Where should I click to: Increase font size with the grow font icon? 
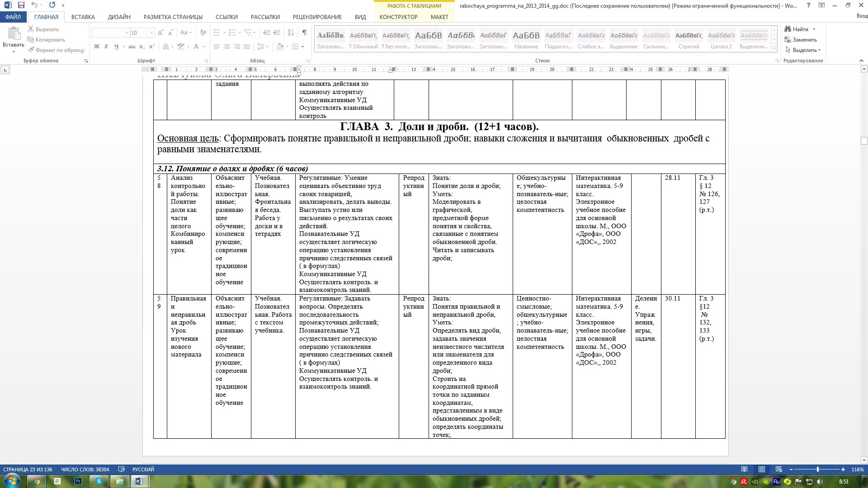(160, 33)
